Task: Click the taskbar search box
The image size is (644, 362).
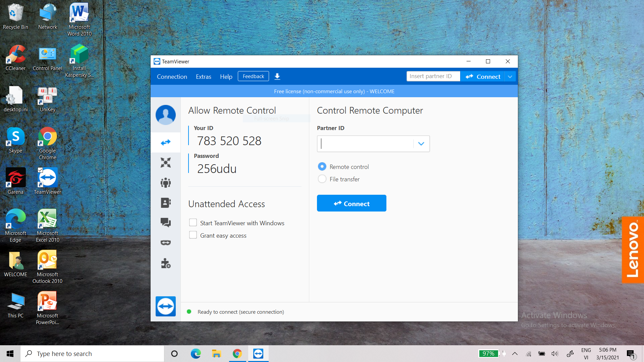Action: tap(92, 354)
